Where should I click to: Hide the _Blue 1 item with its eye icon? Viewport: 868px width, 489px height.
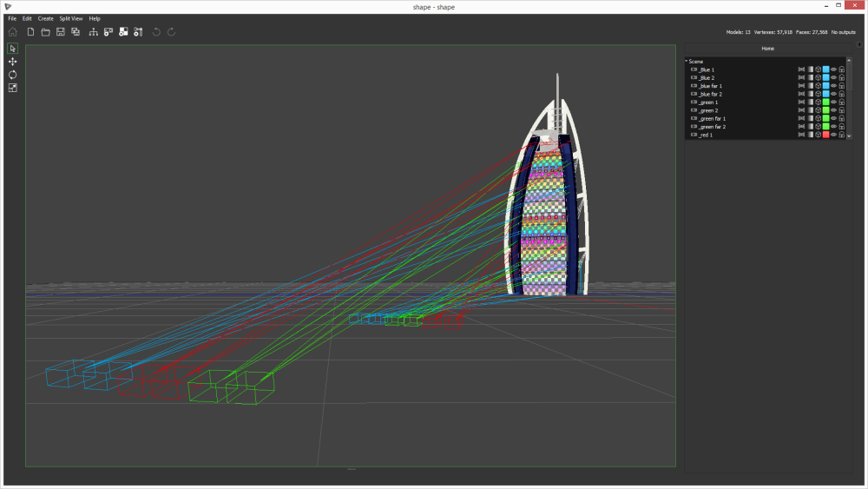coord(833,69)
